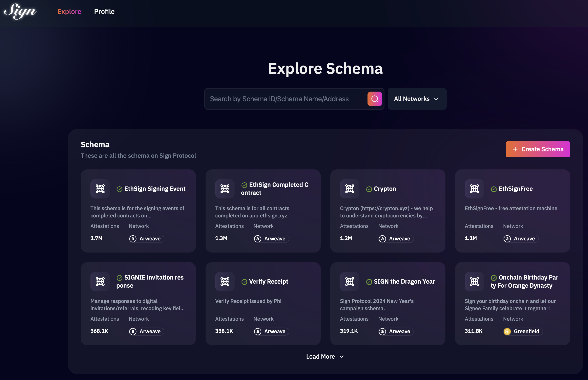The image size is (588, 380).
Task: Click the Arweave badge on the EthSignFree card
Action: click(x=521, y=239)
